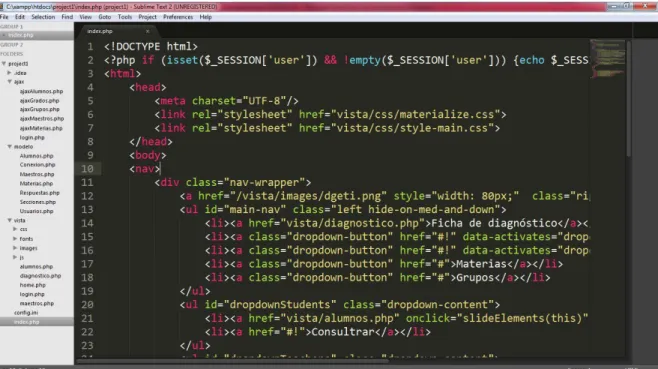
Task: Open the Help menu
Action: [206, 17]
